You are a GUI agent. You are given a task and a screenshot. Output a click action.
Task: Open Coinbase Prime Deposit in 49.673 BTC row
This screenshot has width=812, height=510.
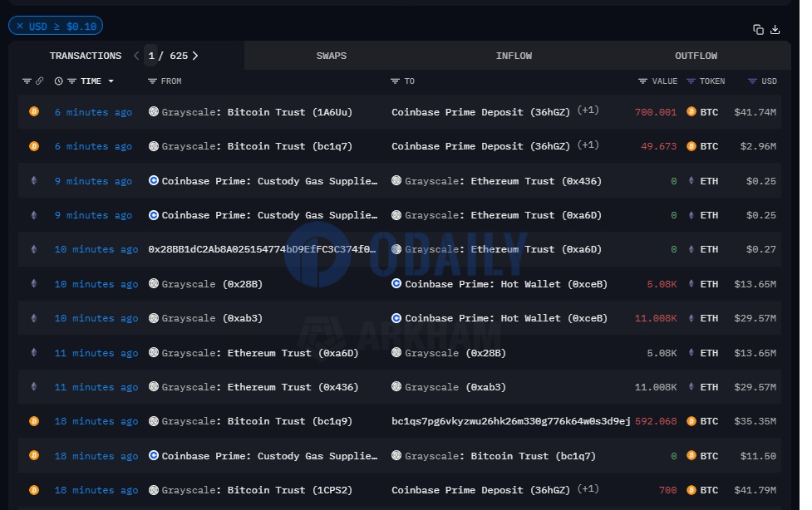pyautogui.click(x=480, y=146)
